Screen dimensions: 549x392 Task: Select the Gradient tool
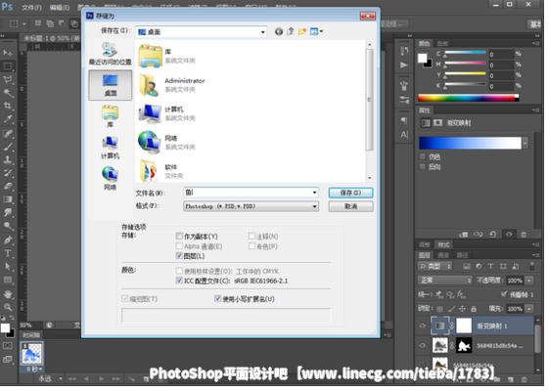coord(8,199)
